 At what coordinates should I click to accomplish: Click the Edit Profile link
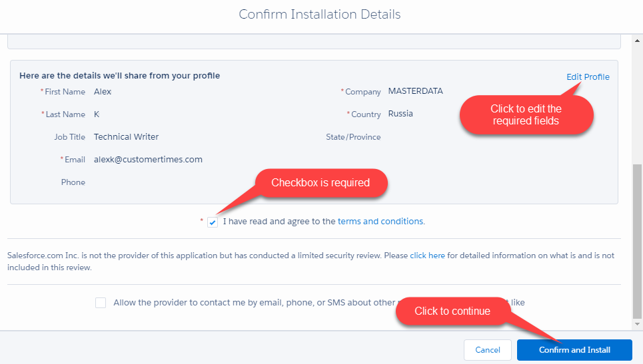[x=588, y=77]
